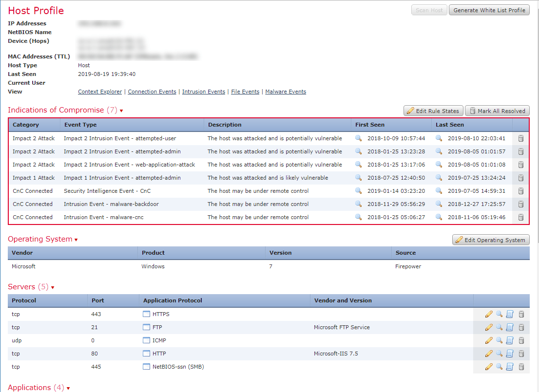The height and width of the screenshot is (392, 539).
Task: Check the HTTPS application protocol checkbox
Action: tap(146, 314)
